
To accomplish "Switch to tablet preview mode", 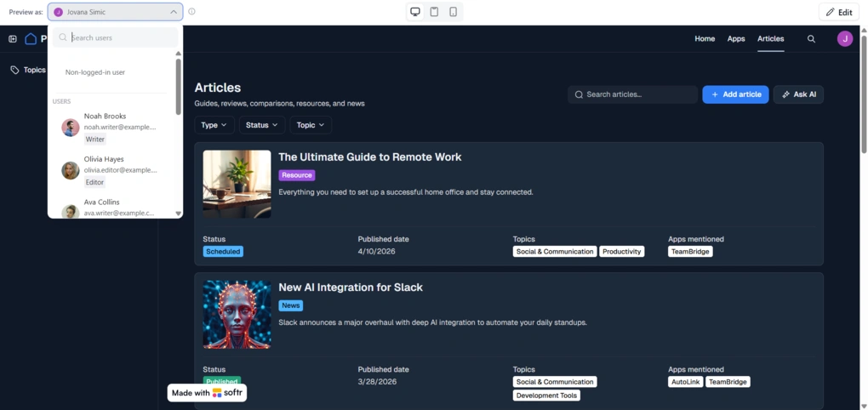I will coord(434,12).
